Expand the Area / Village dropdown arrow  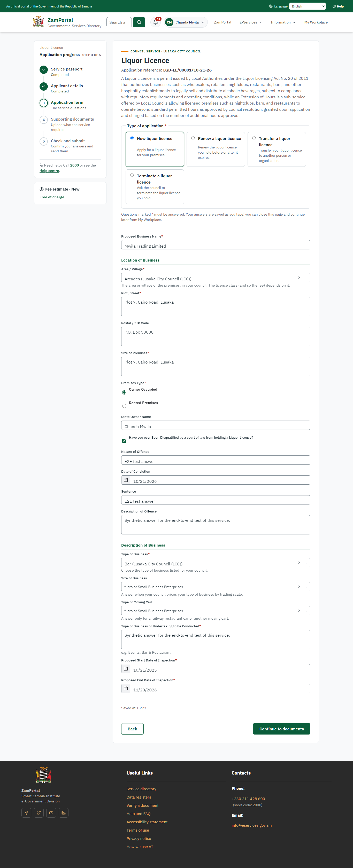(x=306, y=278)
